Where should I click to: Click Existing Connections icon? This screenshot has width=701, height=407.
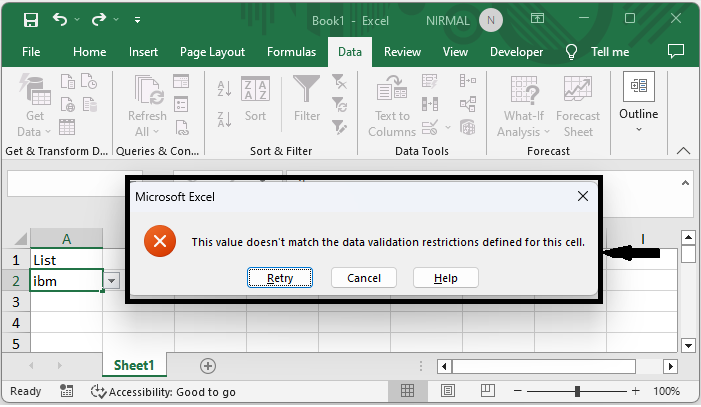tap(89, 105)
